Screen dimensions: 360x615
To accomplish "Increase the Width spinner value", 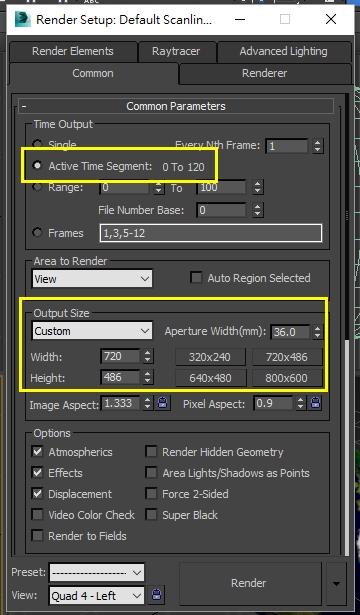I will (x=147, y=353).
